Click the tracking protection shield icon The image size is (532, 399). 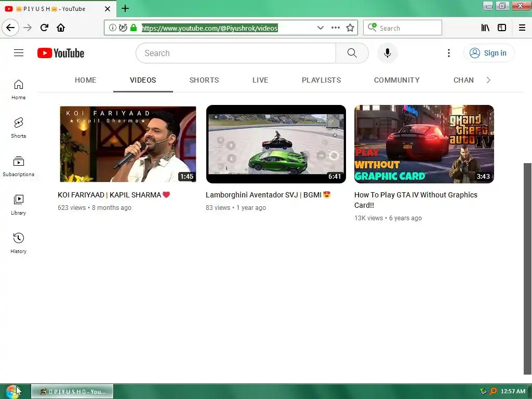coord(123,28)
